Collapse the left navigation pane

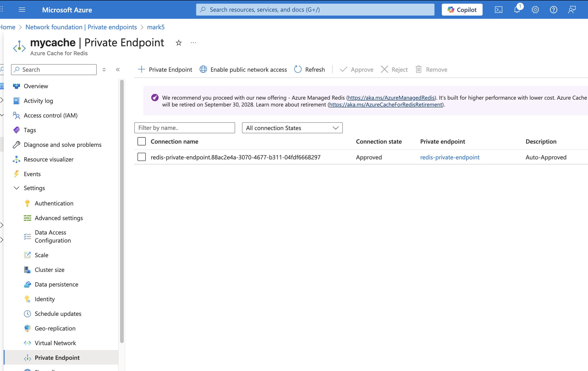click(x=118, y=70)
